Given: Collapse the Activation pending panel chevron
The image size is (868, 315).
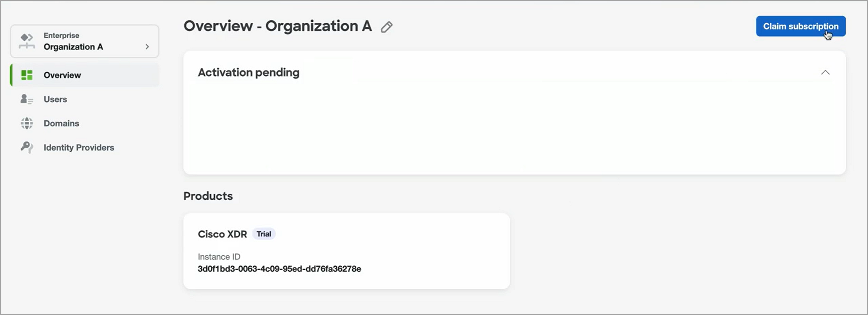Looking at the screenshot, I should [825, 72].
